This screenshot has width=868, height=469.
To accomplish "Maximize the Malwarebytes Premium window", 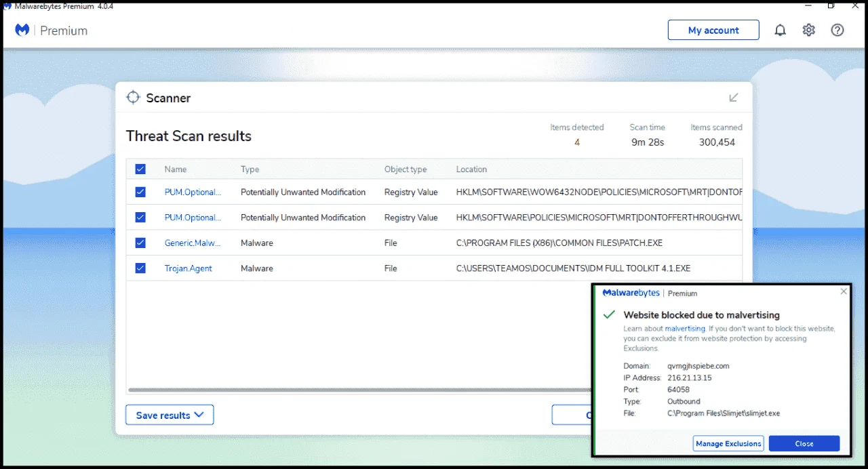I will click(x=831, y=5).
